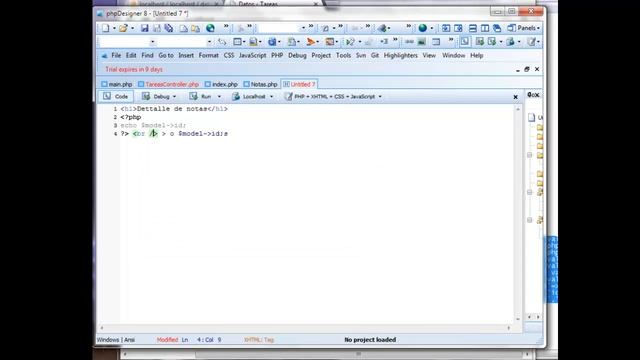Open first combo box in second toolbar
The image size is (640, 360).
coord(128,42)
